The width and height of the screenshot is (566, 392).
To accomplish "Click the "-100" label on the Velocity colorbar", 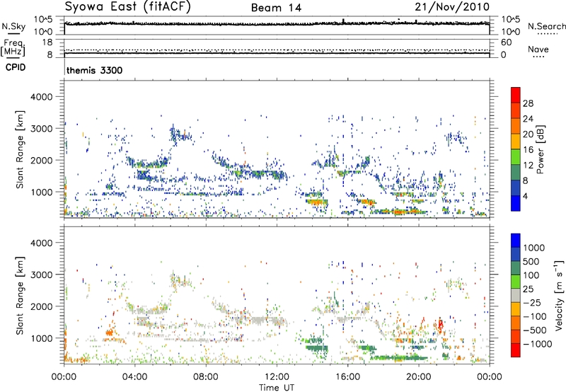I will click(535, 316).
